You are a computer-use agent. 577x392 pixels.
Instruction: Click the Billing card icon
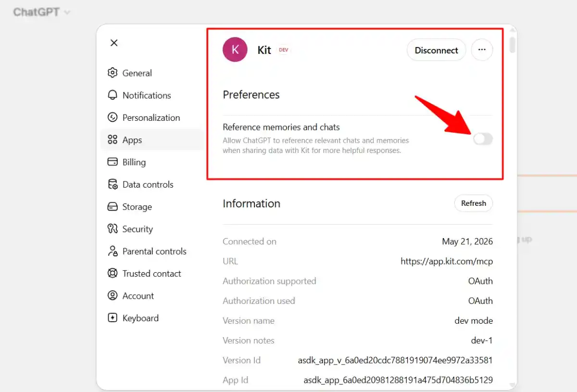(x=113, y=162)
